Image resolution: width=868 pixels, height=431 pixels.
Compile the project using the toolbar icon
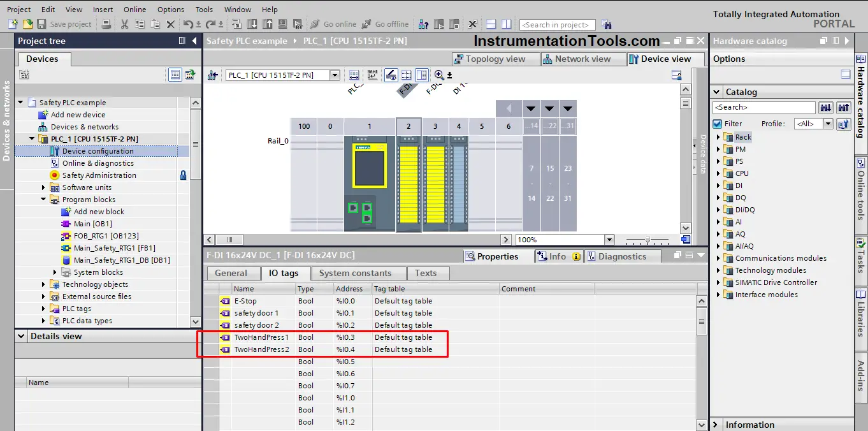236,24
